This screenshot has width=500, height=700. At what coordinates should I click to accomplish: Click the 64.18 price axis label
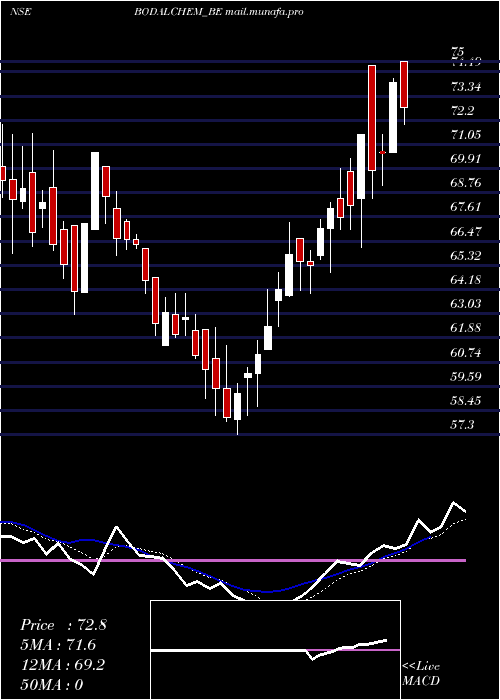(x=467, y=280)
